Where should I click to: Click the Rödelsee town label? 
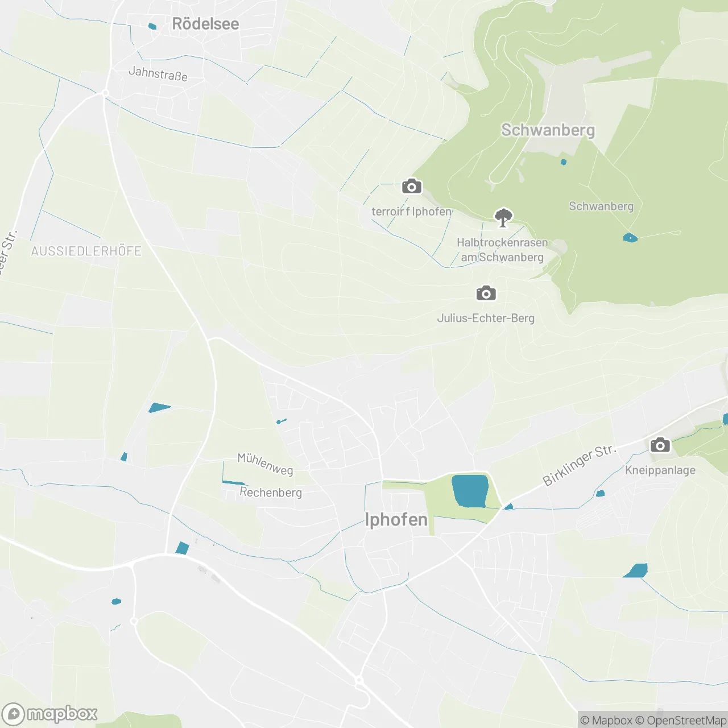coord(205,24)
